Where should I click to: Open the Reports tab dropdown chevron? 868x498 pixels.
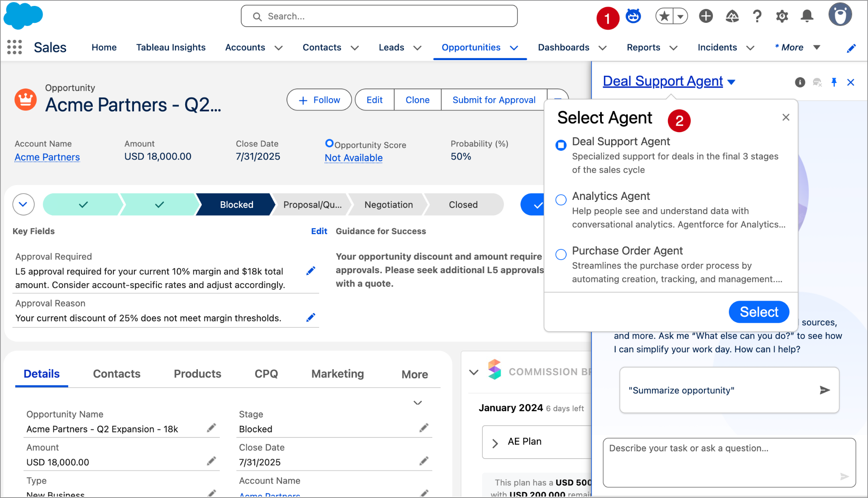pyautogui.click(x=673, y=48)
